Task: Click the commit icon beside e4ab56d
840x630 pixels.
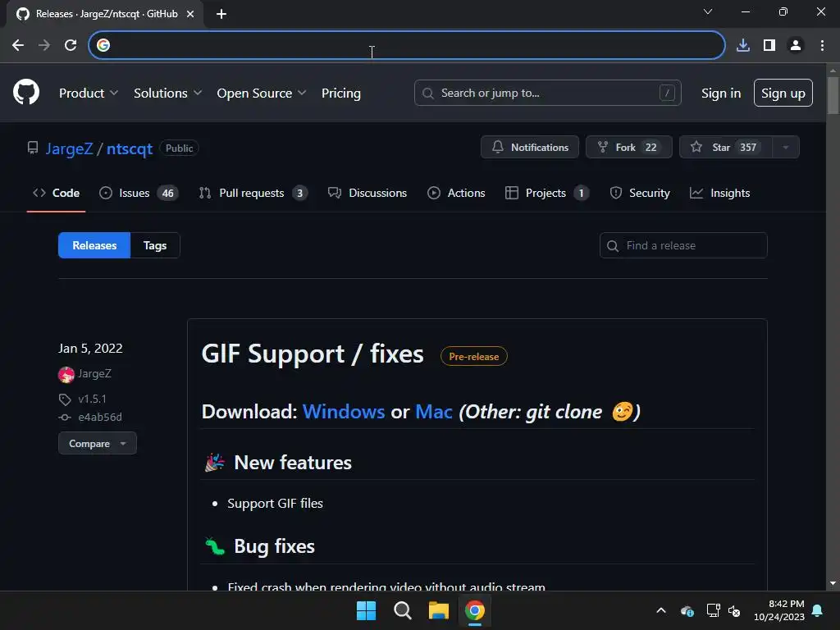Action: 64,417
